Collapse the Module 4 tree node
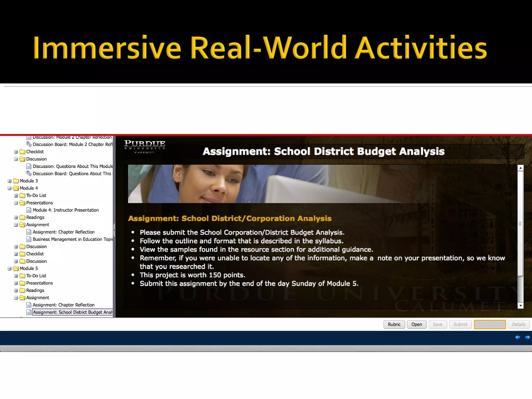Image resolution: width=532 pixels, height=399 pixels. (10, 188)
